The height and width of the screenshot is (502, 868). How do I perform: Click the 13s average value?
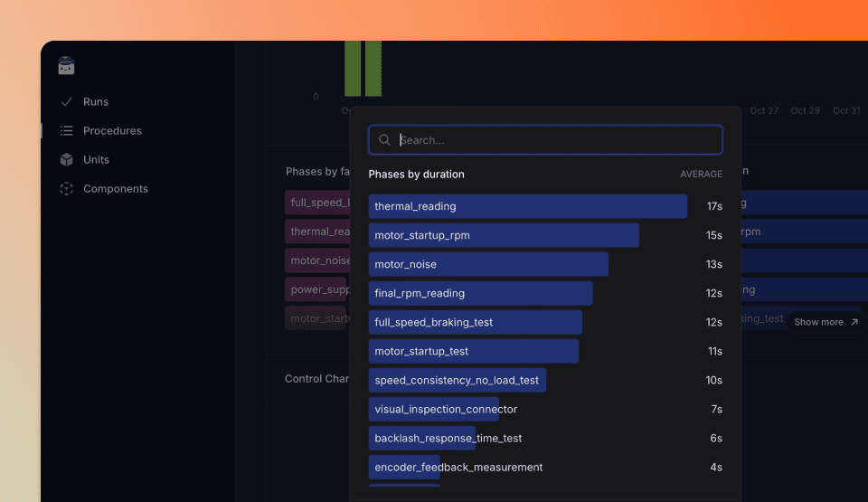(714, 264)
